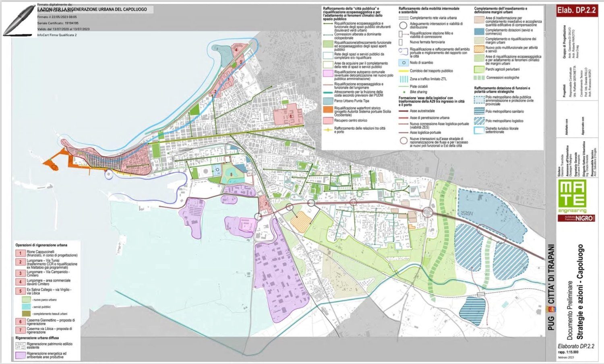Click the digital signature pen icon
The image size is (604, 364).
coord(19,21)
